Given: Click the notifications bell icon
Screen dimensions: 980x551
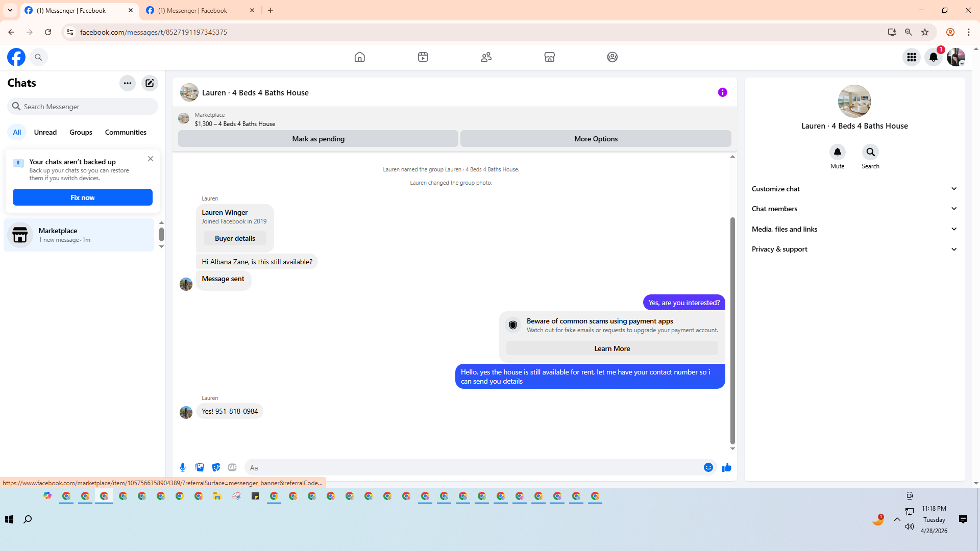Looking at the screenshot, I should [933, 57].
